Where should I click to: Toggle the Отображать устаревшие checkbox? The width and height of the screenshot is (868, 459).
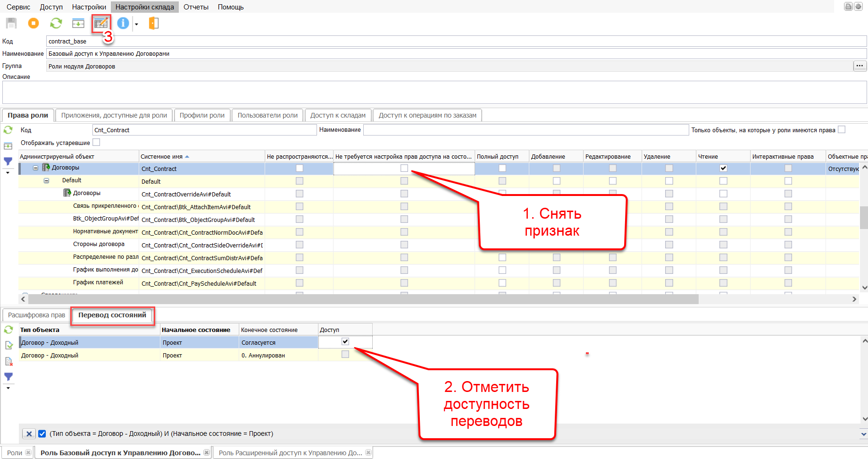(96, 142)
